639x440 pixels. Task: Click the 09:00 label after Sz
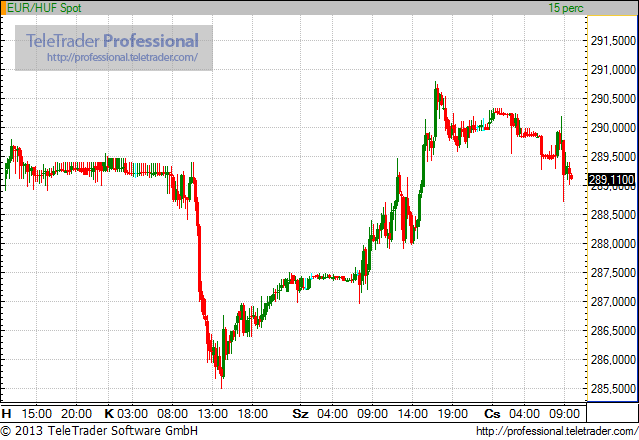click(x=372, y=414)
